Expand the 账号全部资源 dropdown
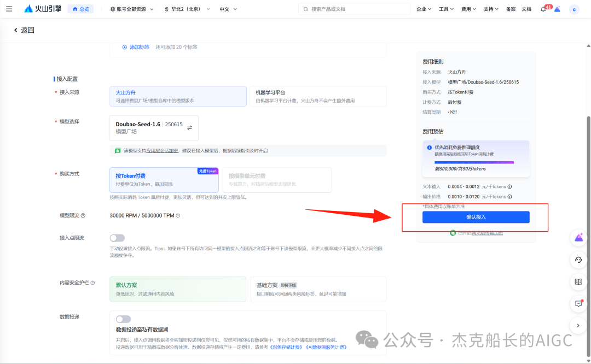Image resolution: width=591 pixels, height=364 pixels. [x=131, y=9]
